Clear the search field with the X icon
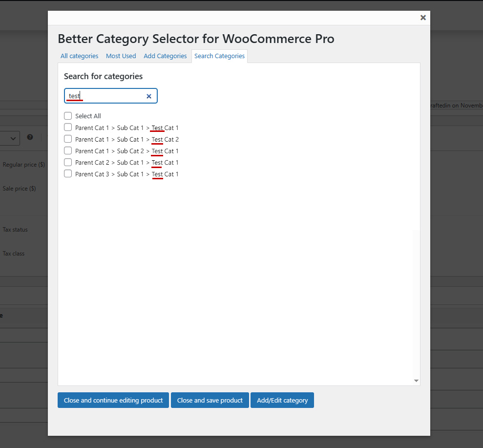Screen dimensions: 483x448 coord(149,96)
